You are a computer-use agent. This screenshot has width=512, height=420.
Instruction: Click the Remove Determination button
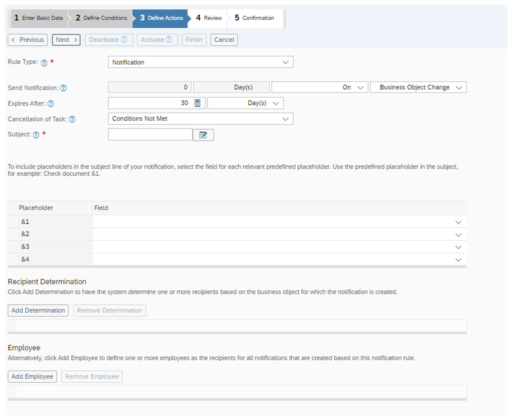(x=110, y=311)
